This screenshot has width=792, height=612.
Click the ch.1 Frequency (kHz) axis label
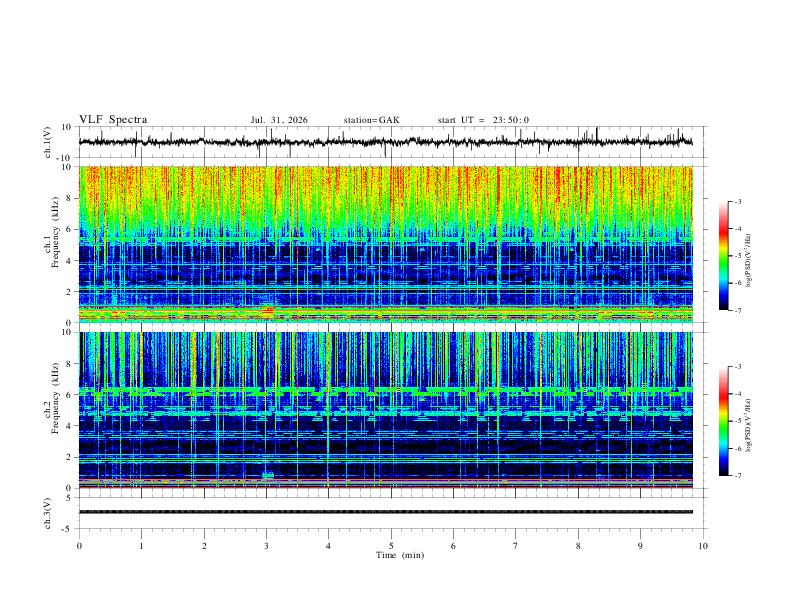click(x=51, y=244)
